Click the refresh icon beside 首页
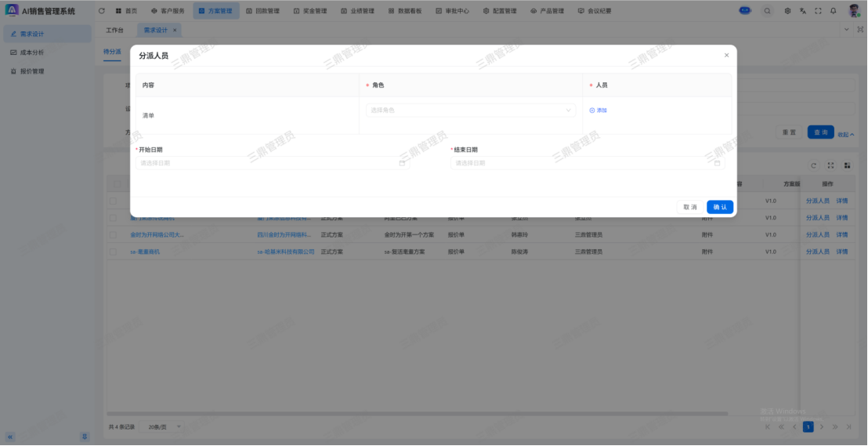Screen dimensions: 868x446 pos(101,11)
